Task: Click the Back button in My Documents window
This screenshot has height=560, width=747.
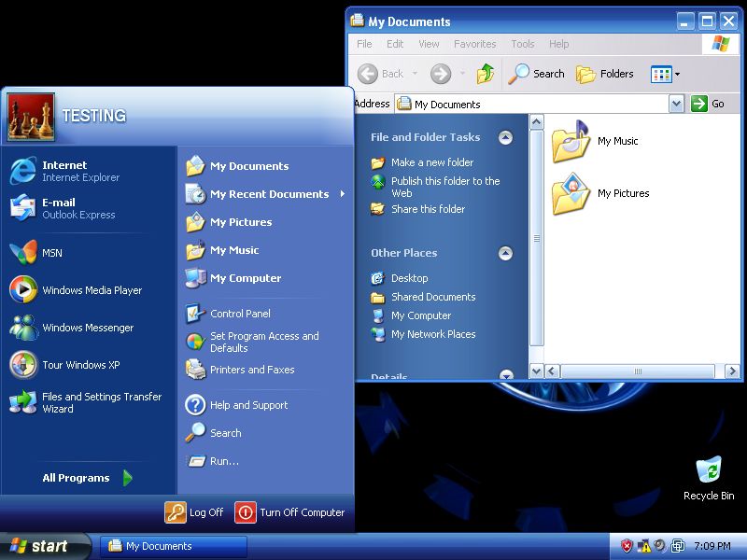Action: (x=381, y=74)
